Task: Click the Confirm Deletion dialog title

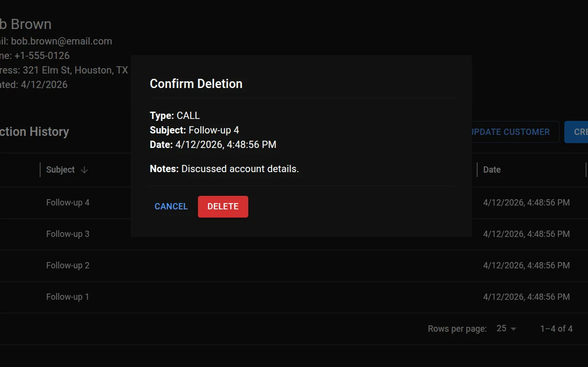Action: [196, 84]
